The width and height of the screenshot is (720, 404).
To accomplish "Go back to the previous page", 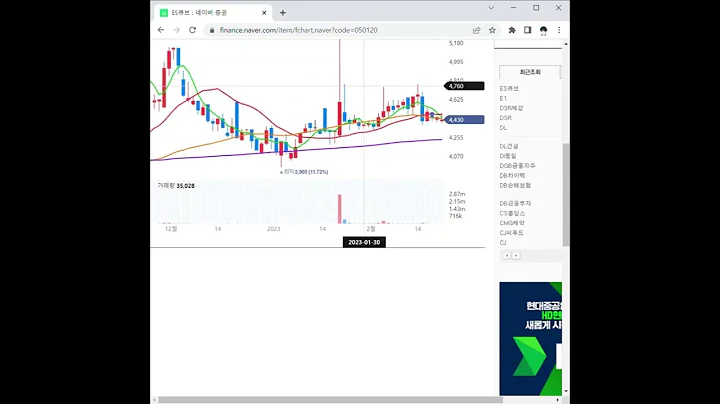I will coord(161,30).
